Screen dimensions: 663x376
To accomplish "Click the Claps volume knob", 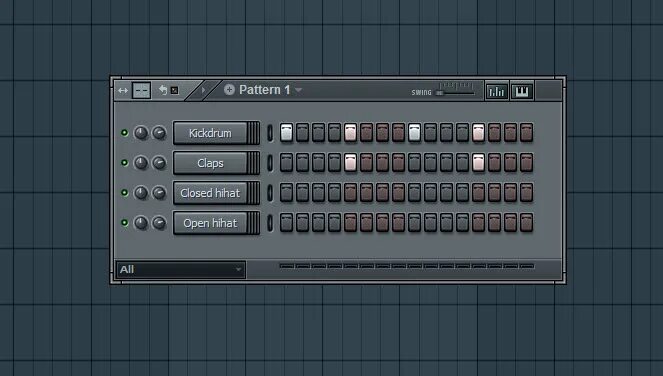I will point(159,163).
